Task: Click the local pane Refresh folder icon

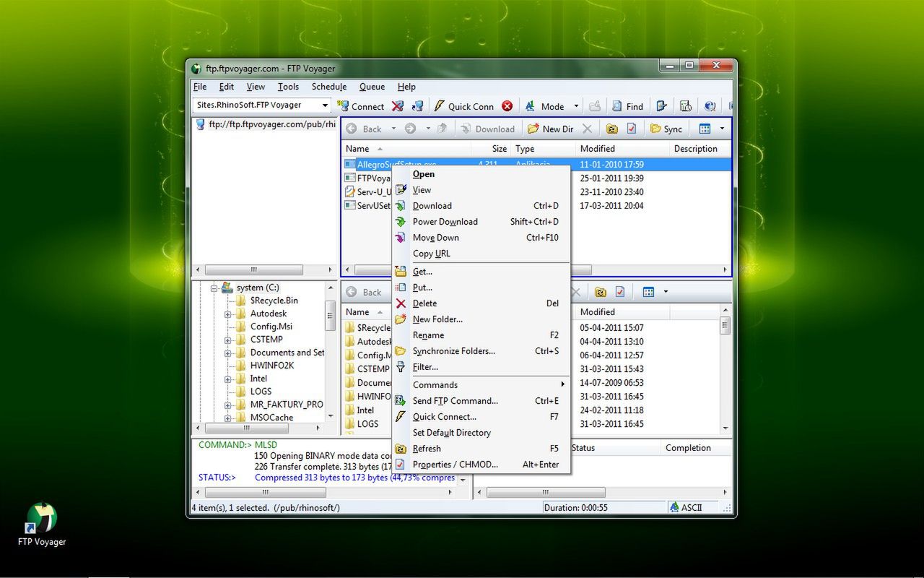Action: (x=600, y=292)
